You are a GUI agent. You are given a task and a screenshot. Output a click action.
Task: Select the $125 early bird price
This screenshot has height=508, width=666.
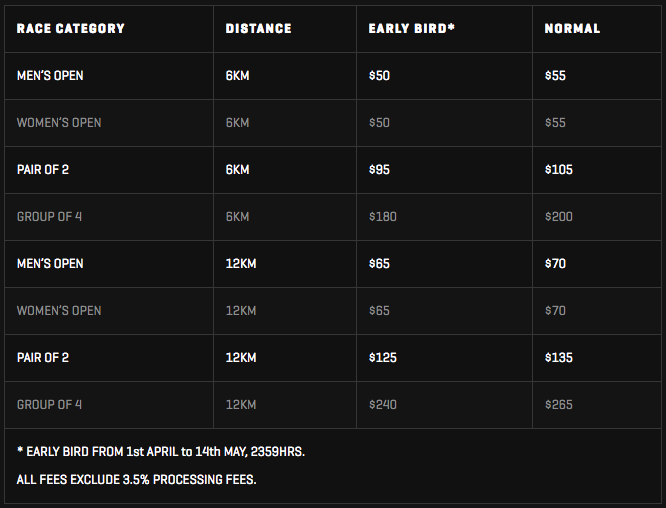[383, 358]
